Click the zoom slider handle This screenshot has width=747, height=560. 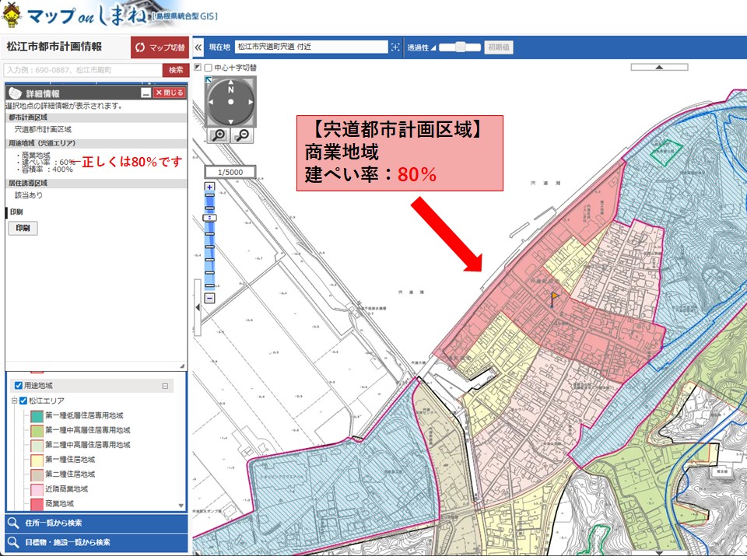tap(209, 218)
